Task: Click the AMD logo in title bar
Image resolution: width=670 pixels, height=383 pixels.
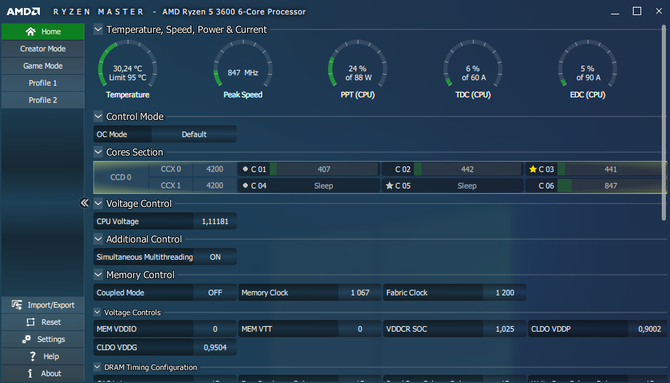Action: pos(24,12)
